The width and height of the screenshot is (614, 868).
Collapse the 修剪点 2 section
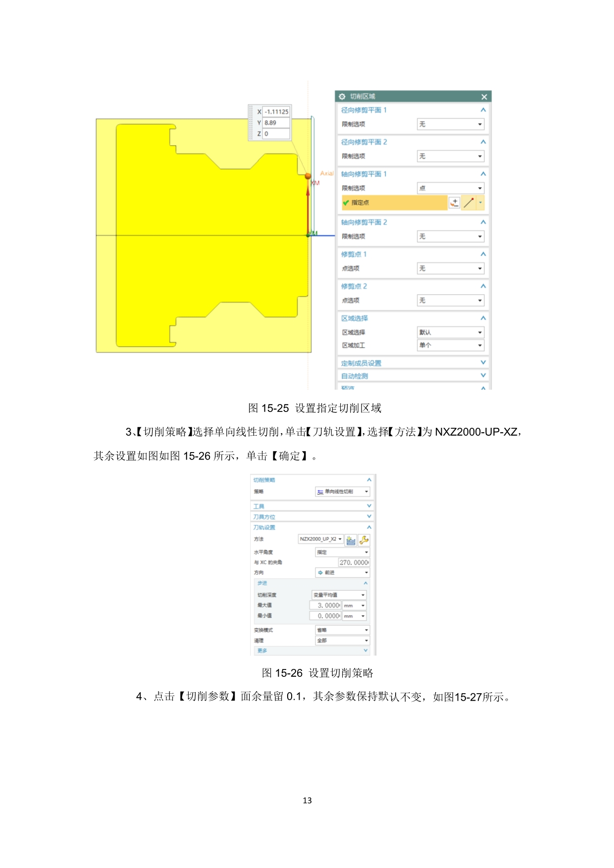[483, 286]
